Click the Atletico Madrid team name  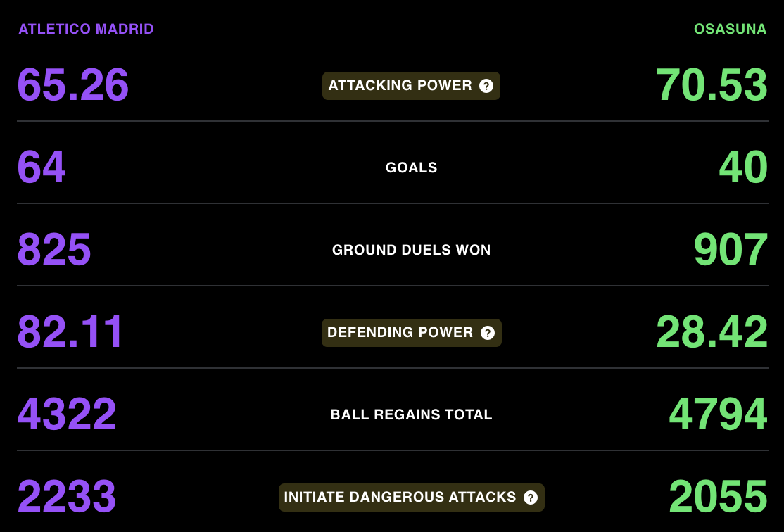click(x=86, y=29)
